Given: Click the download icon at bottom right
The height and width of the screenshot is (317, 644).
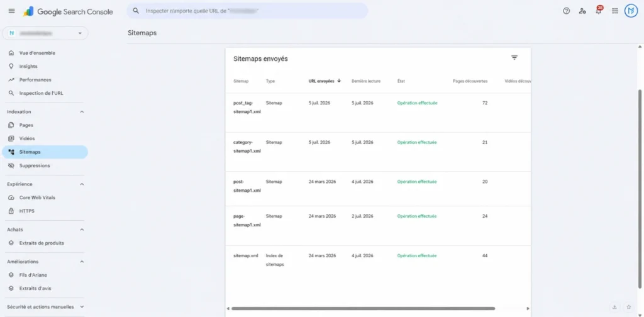Looking at the screenshot, I should 614,307.
